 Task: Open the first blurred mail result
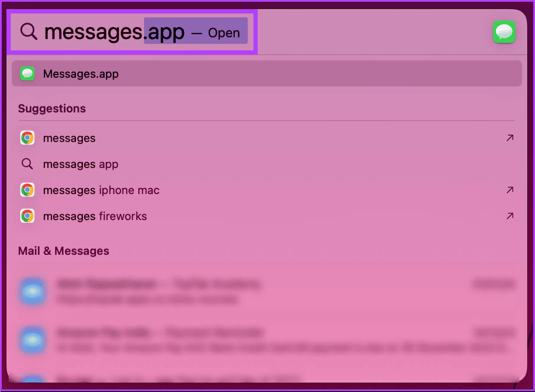266,291
